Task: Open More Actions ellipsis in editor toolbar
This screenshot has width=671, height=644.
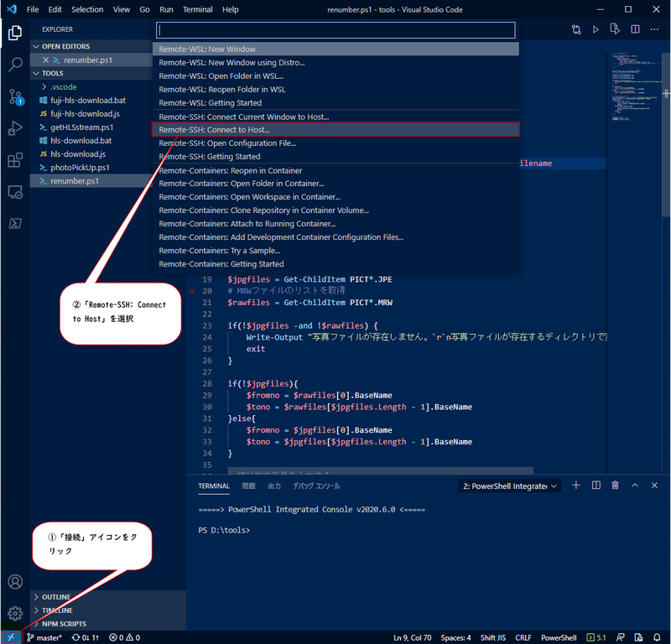Action: [654, 29]
